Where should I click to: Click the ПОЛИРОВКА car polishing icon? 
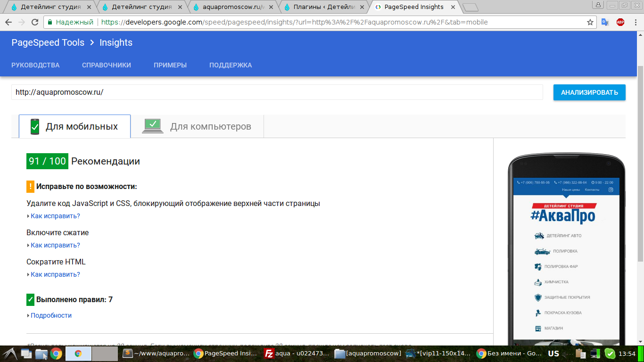pos(538,251)
